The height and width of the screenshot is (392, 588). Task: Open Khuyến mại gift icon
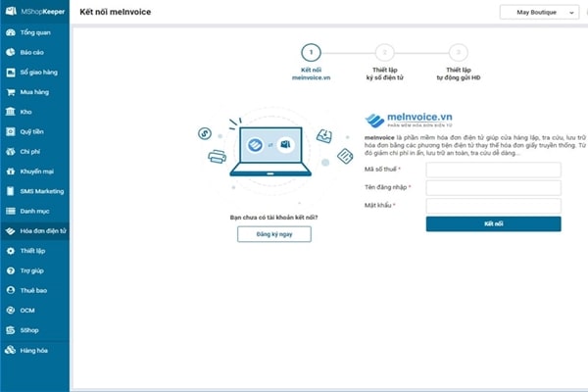[x=11, y=171]
